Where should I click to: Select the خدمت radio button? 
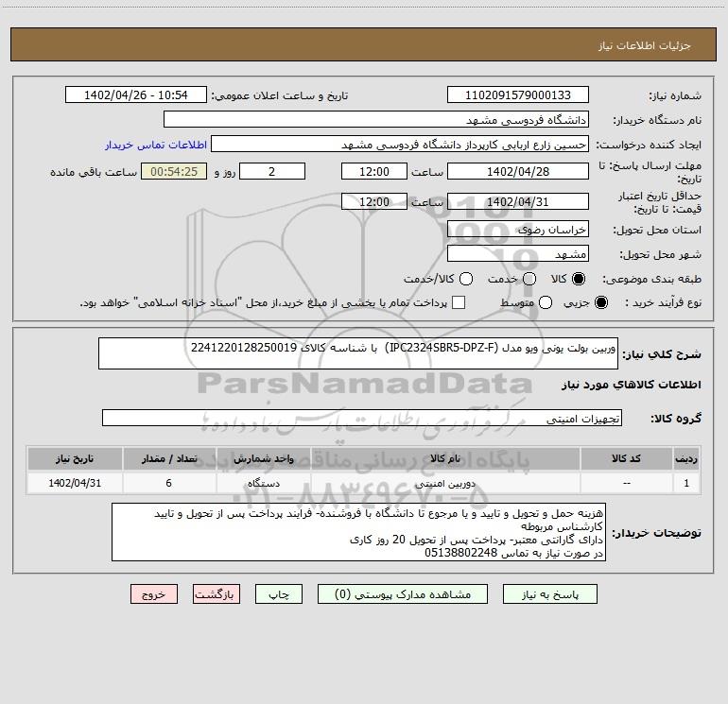[529, 279]
